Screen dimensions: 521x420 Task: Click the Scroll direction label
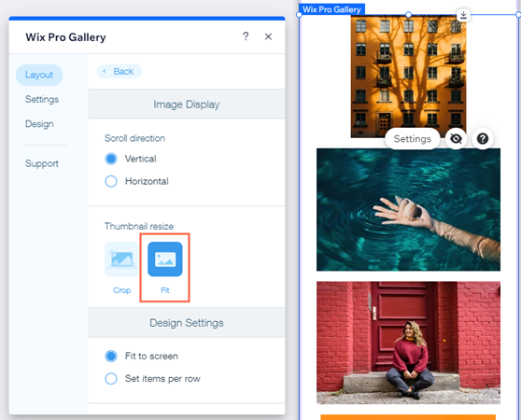coord(134,138)
